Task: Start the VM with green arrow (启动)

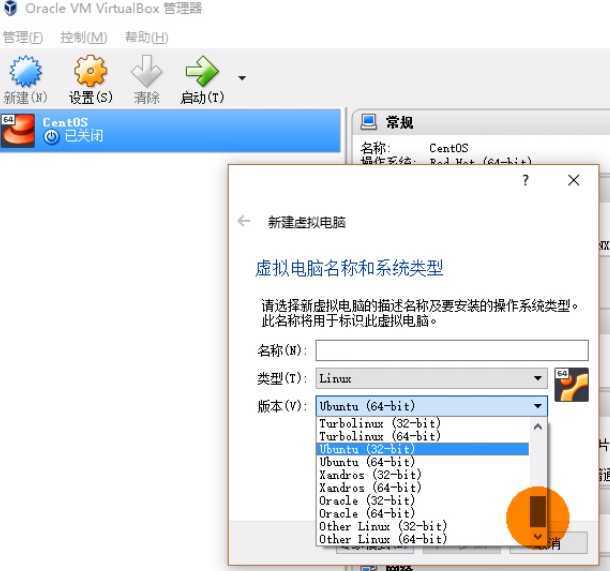Action: tap(202, 71)
